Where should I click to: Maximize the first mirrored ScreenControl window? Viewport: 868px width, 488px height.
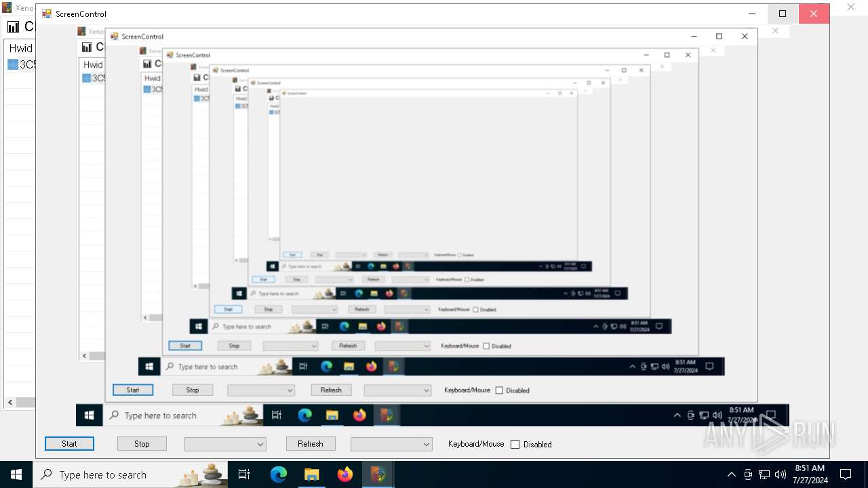[719, 37]
